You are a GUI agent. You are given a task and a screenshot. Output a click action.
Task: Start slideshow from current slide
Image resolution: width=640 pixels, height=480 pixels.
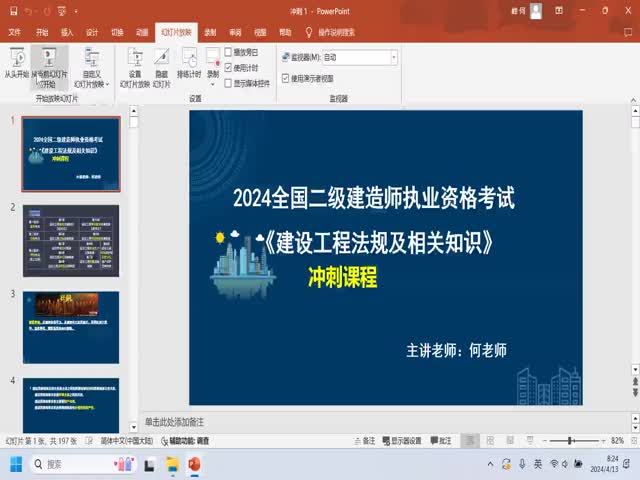coord(49,68)
